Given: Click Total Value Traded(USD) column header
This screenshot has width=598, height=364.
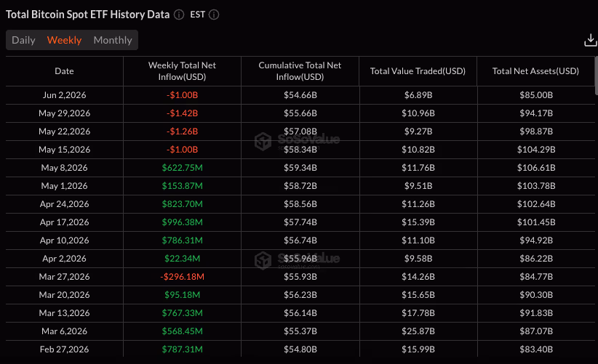Looking at the screenshot, I should (418, 71).
